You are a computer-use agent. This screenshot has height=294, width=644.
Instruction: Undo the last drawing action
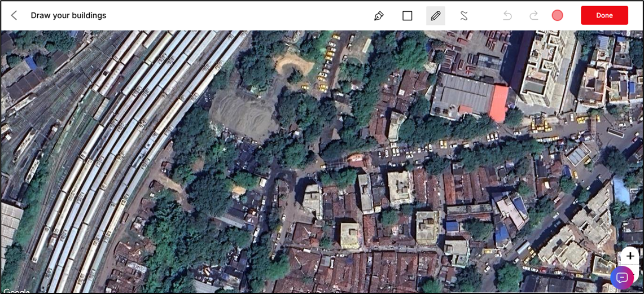point(507,16)
